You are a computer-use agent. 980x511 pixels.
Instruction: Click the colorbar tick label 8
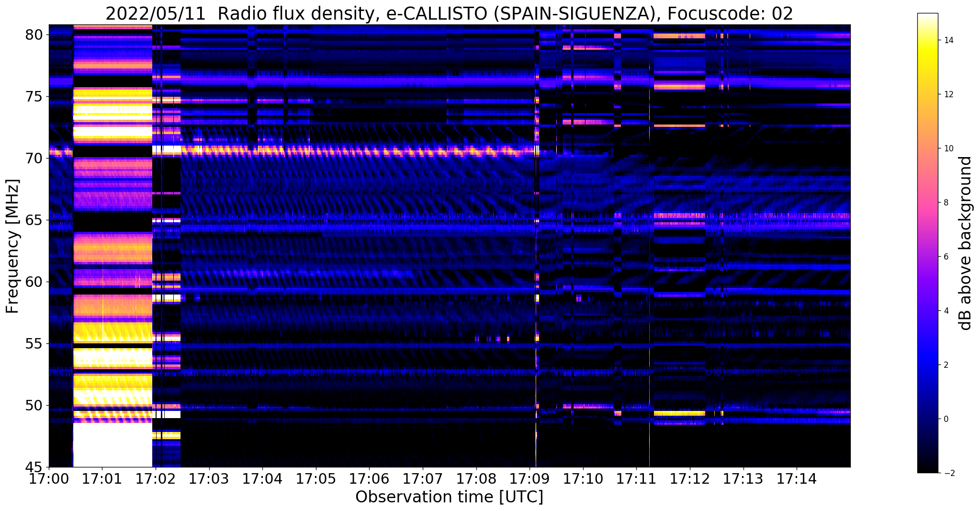(946, 203)
